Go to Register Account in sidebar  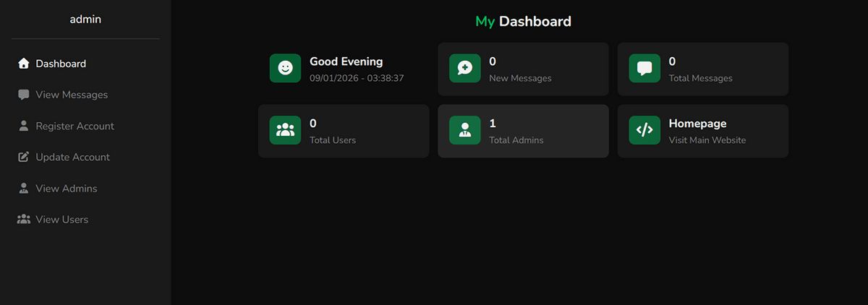coord(75,126)
